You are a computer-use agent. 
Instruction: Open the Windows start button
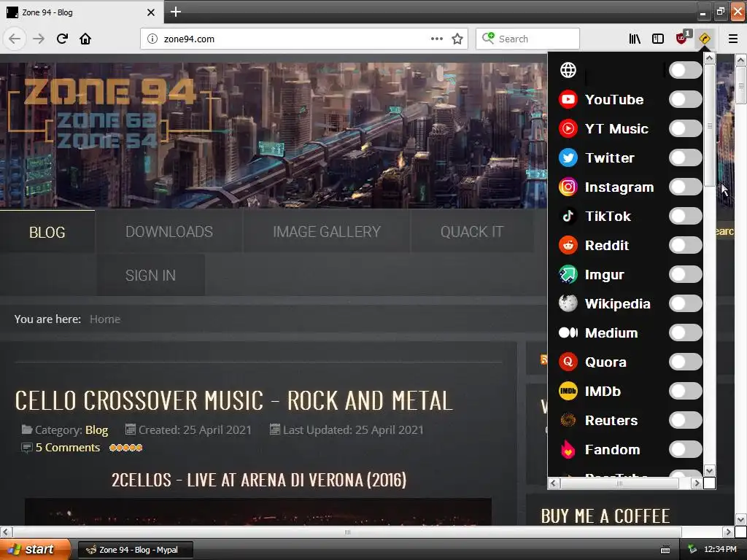(x=35, y=549)
